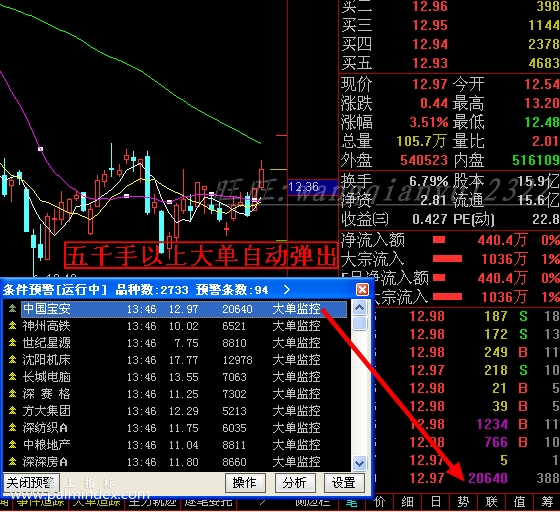Click the 766 tick volume in trade list
The height and width of the screenshot is (512, 560).
(496, 442)
